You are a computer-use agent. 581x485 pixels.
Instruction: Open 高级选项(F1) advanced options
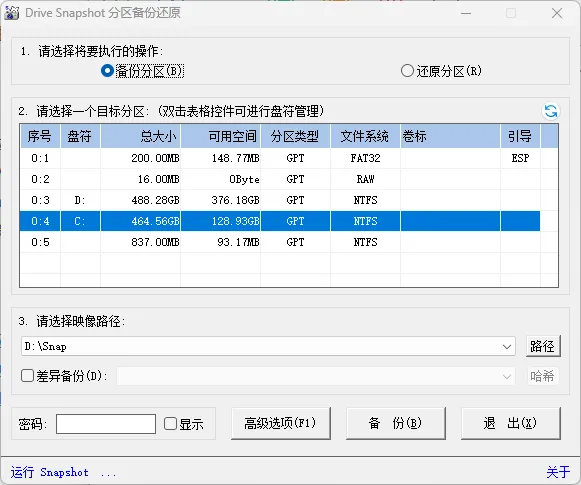tap(280, 423)
